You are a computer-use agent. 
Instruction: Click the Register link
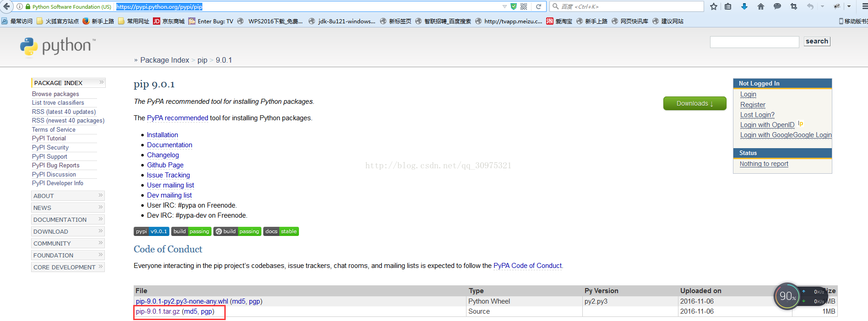753,105
